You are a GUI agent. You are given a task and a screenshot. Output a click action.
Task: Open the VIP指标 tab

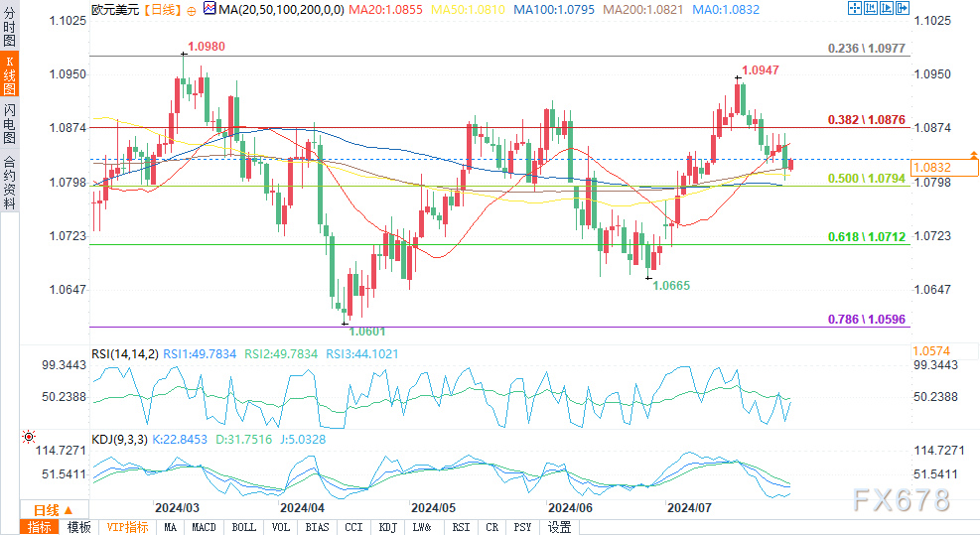pyautogui.click(x=127, y=527)
